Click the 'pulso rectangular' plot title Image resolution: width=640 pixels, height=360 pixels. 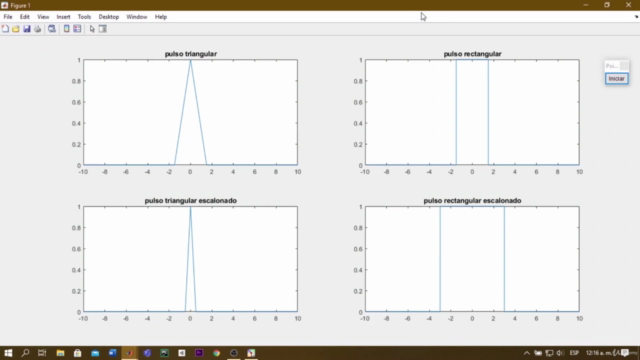pos(472,54)
